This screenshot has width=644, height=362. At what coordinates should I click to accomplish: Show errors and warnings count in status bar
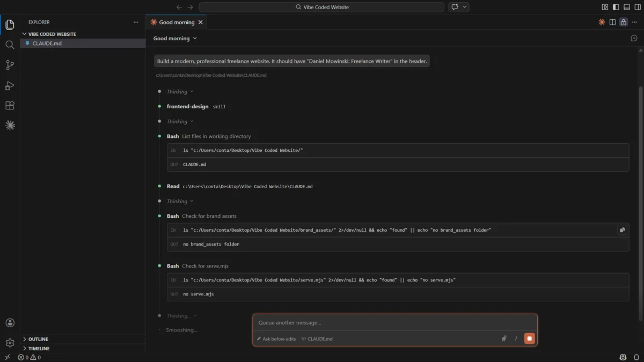click(x=29, y=357)
